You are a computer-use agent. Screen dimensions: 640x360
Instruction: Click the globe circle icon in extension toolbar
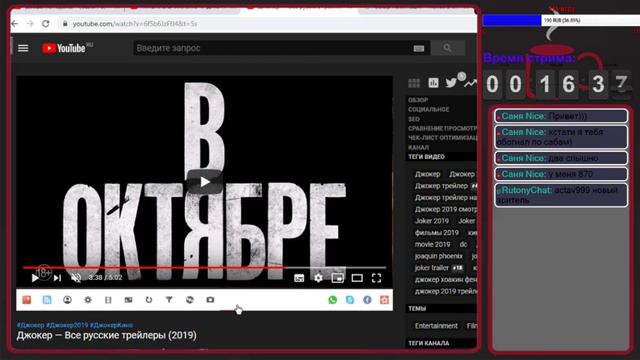pyautogui.click(x=190, y=300)
